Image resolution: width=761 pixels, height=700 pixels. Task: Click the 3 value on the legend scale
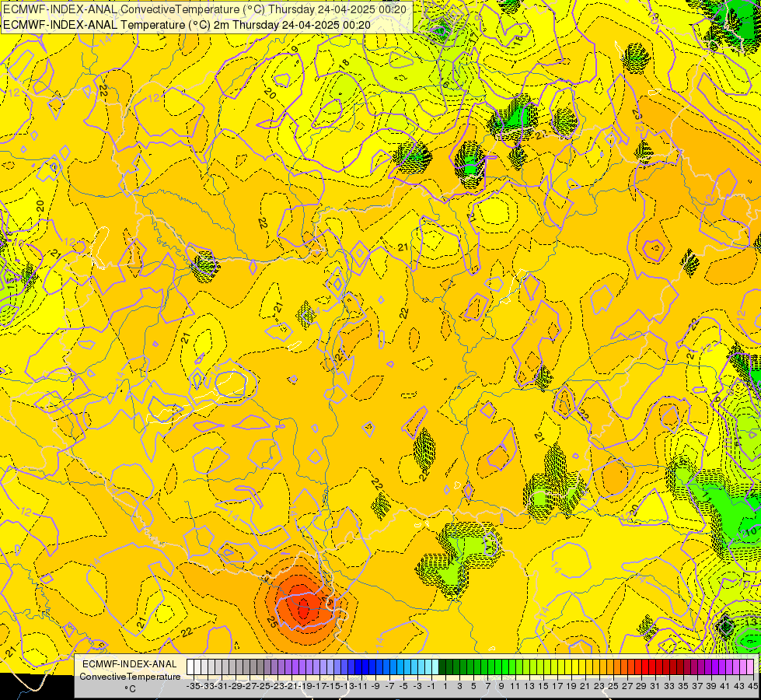459,686
